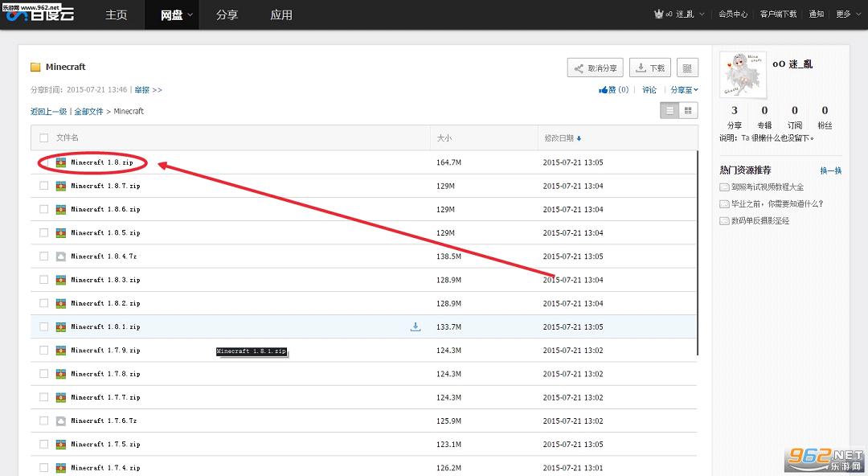Click the Minecraft 1.7.8.zip file icon
Screen dimensions: 868x476
[x=61, y=374]
